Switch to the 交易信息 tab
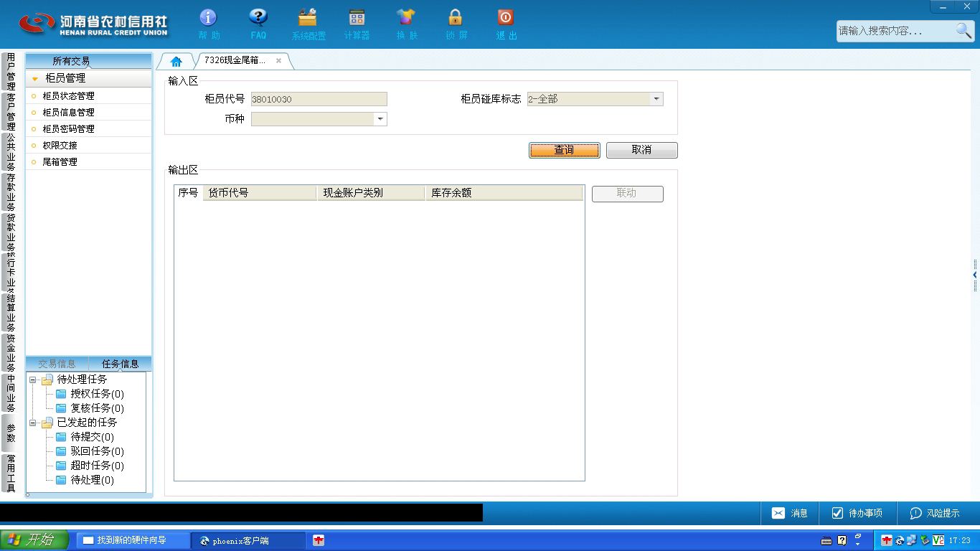 pos(57,364)
